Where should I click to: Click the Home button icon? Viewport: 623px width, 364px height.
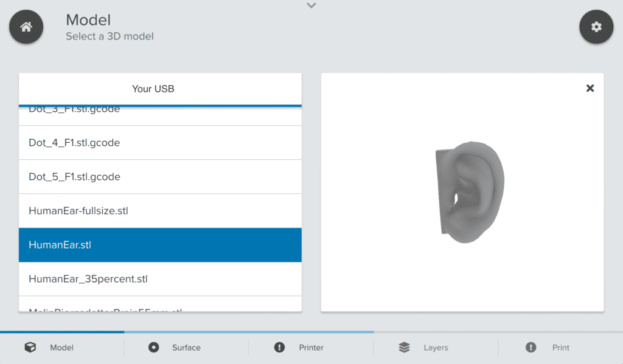click(x=26, y=27)
